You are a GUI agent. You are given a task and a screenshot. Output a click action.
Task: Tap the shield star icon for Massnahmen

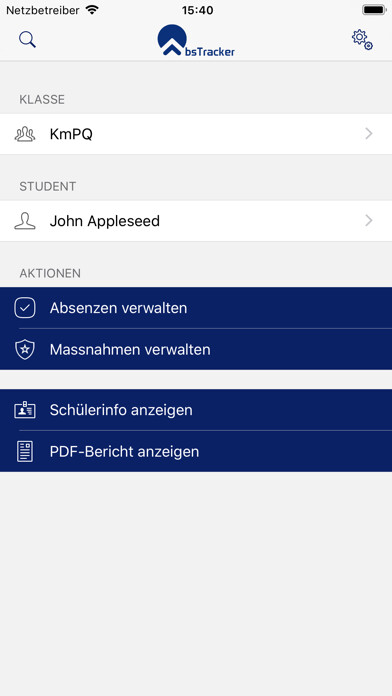pyautogui.click(x=25, y=350)
